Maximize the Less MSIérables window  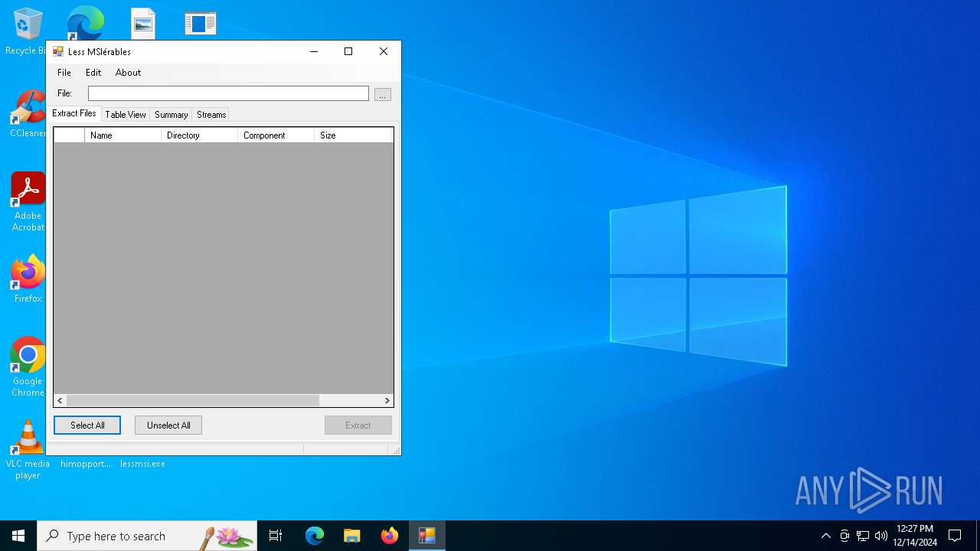point(348,51)
